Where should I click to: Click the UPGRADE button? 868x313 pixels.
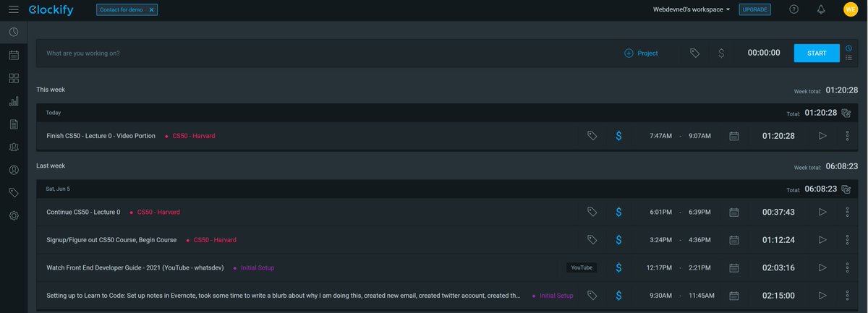[755, 9]
